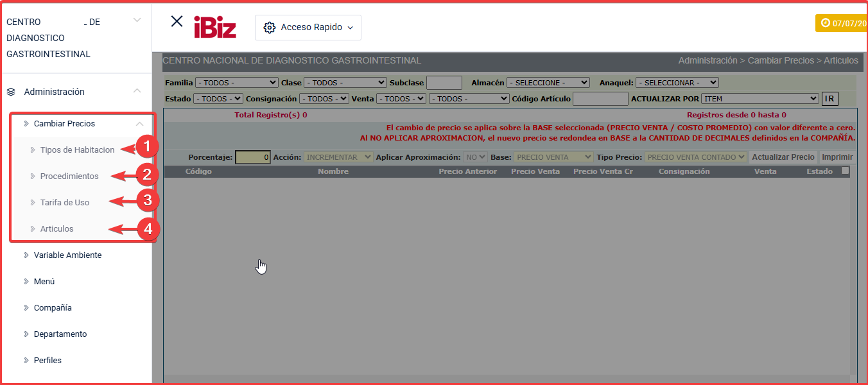Open Procedimientos menu item
This screenshot has width=868, height=385.
[69, 176]
